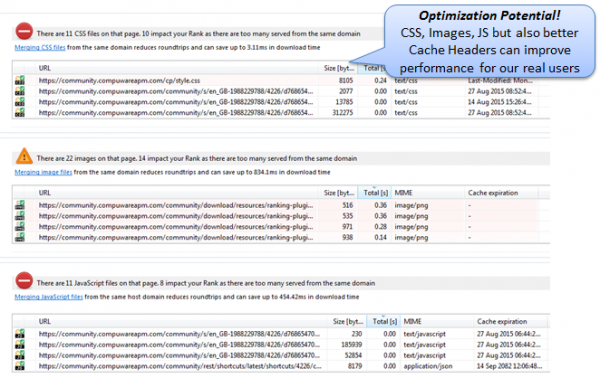This screenshot has width=600, height=378.
Task: Select the icon of the application/json shortcuts row
Action: (20, 366)
